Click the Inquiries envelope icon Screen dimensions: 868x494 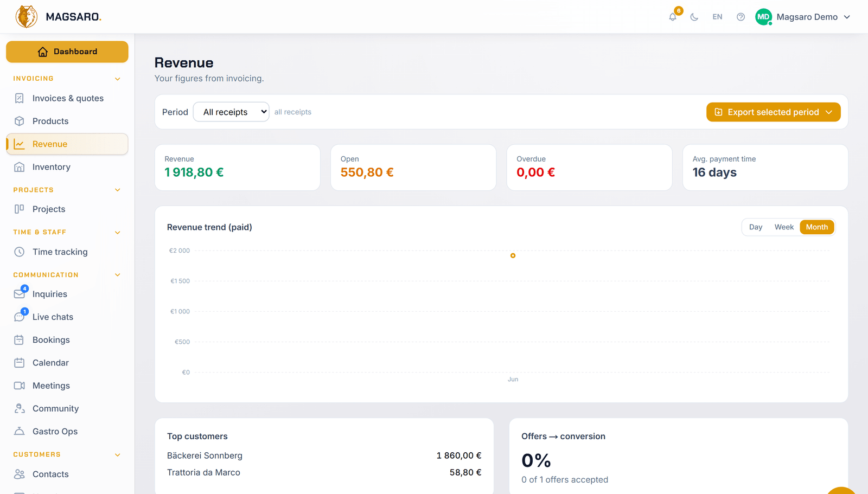tap(20, 294)
